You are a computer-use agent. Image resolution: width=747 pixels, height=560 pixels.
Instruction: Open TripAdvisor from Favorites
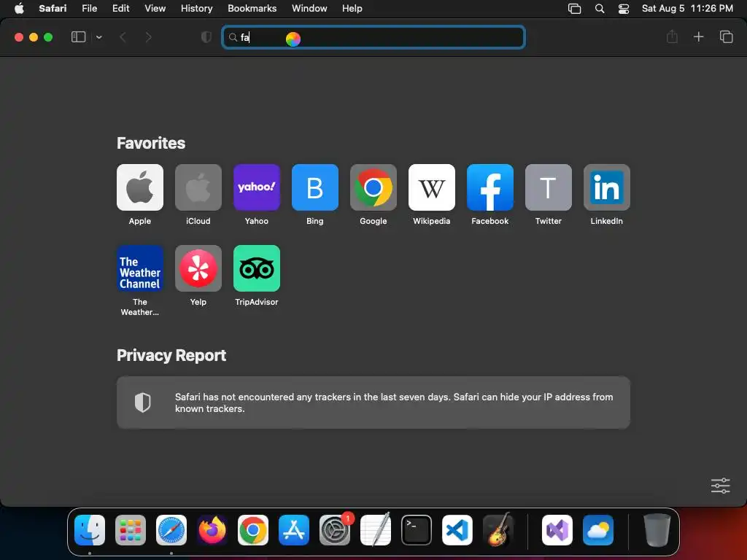pos(256,268)
